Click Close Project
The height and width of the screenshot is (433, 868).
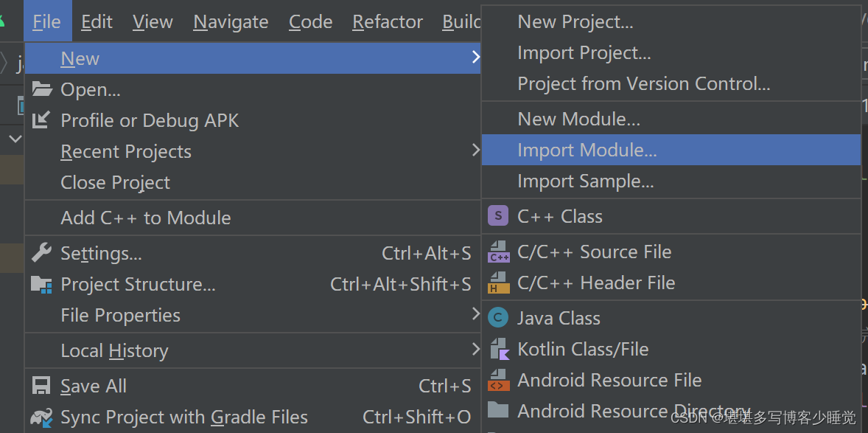(x=115, y=183)
